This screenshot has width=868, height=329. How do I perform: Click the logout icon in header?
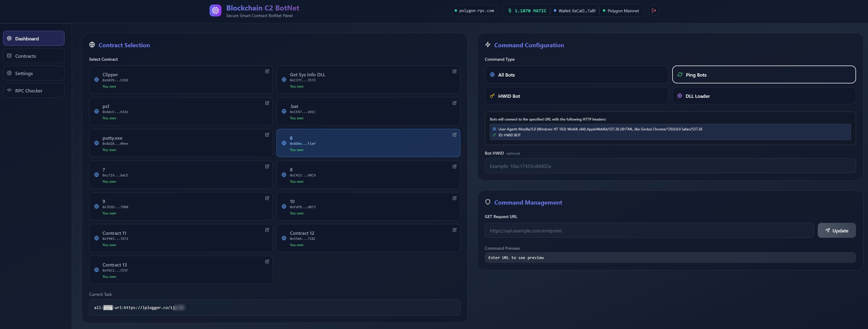[x=654, y=10]
